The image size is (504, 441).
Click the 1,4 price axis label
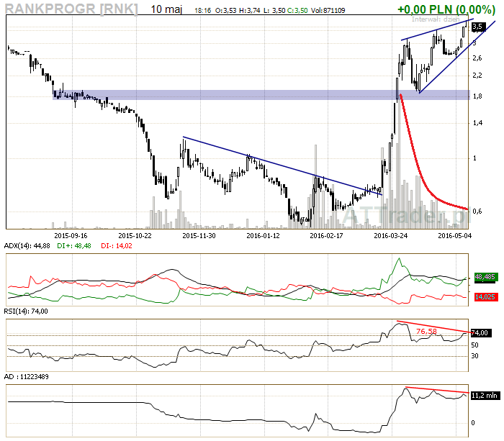coord(477,123)
